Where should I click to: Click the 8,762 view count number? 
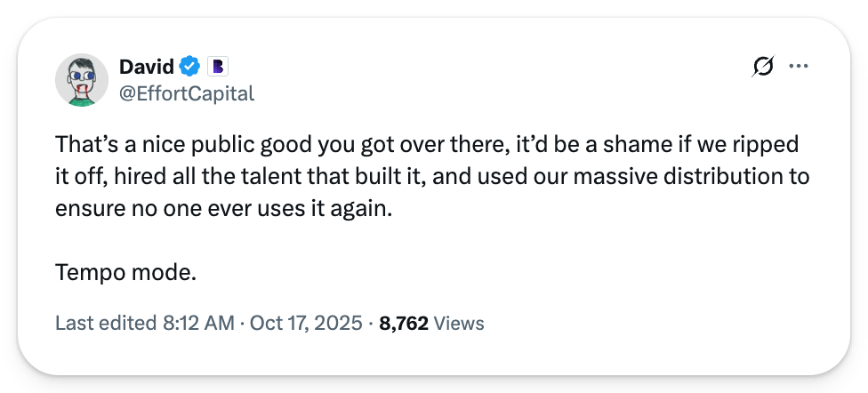[404, 323]
